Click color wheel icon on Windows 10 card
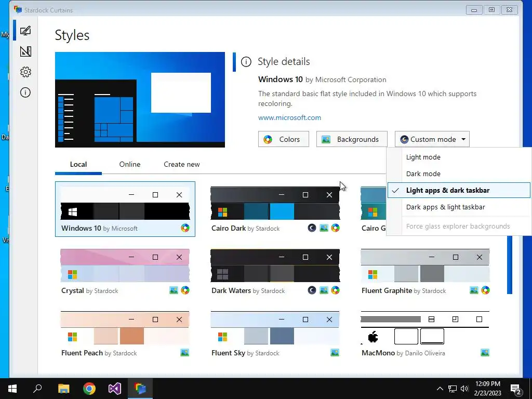This screenshot has width=532, height=399. click(x=185, y=228)
